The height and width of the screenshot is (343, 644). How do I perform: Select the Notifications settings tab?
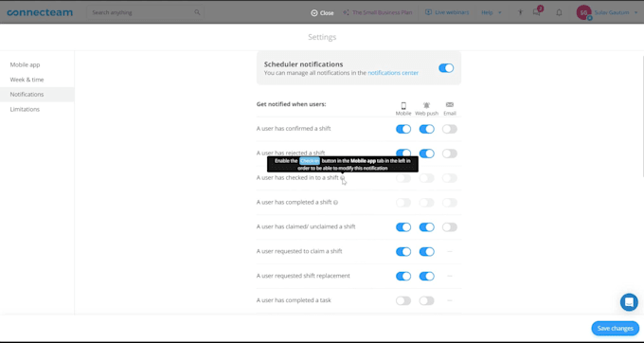click(x=27, y=95)
